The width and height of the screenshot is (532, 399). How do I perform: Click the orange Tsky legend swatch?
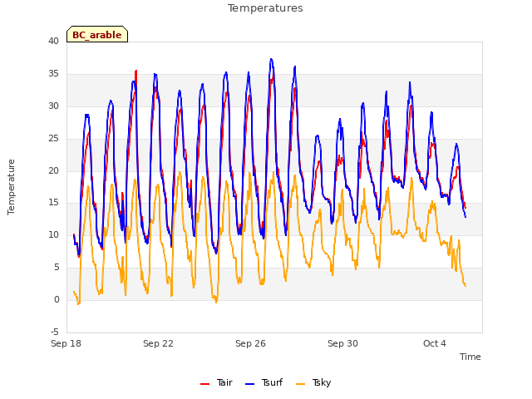pyautogui.click(x=301, y=384)
